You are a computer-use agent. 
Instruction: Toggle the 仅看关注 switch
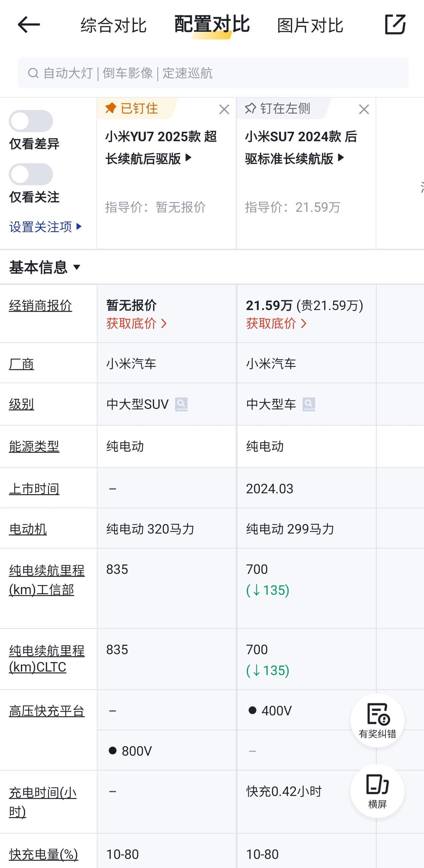(31, 174)
